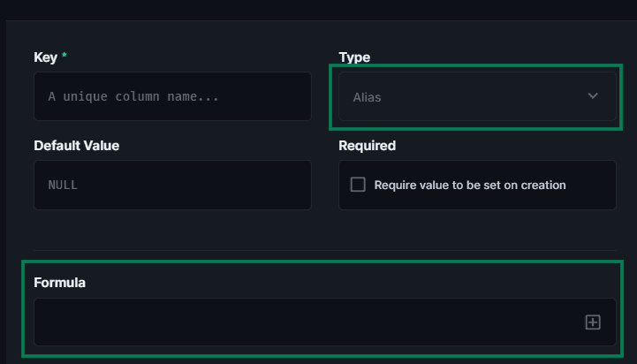
Task: Focus the Key input field
Action: 172,96
